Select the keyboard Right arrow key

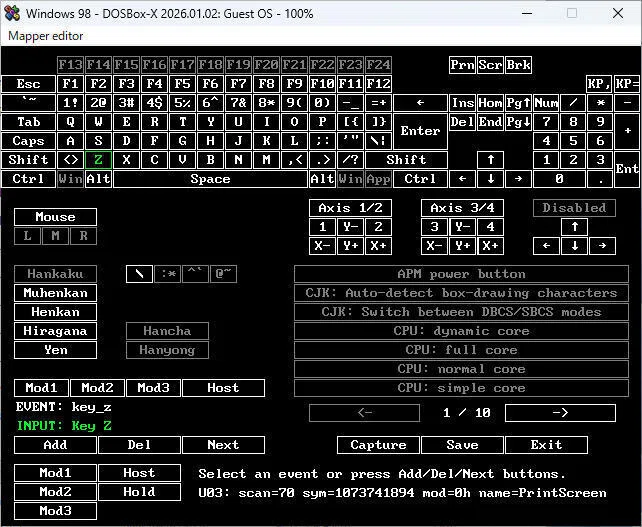point(518,179)
